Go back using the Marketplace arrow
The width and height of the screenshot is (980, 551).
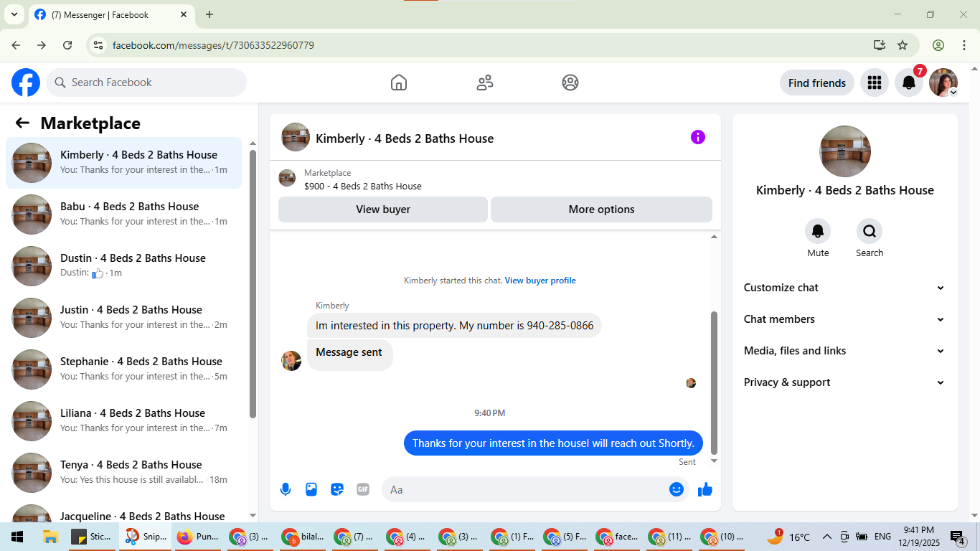tap(22, 123)
